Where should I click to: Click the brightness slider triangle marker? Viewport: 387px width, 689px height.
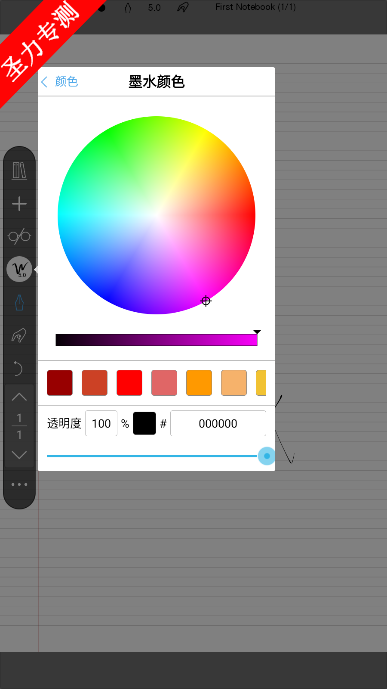click(257, 332)
